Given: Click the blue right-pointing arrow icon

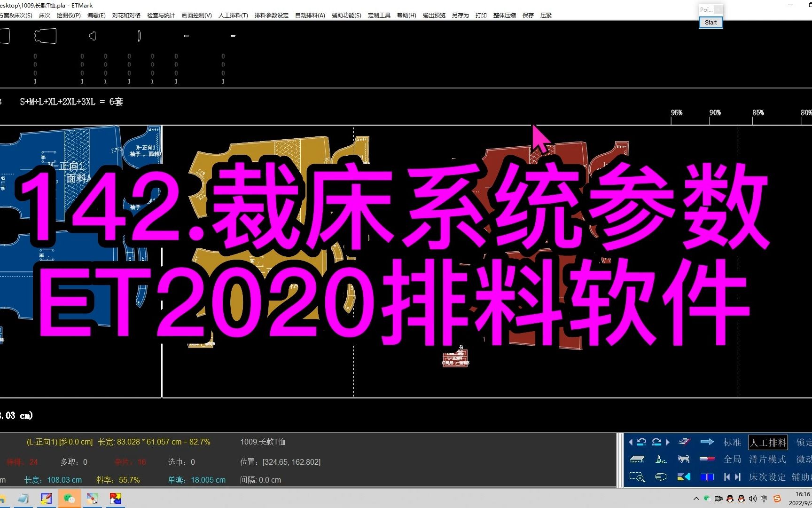Looking at the screenshot, I should pos(707,442).
